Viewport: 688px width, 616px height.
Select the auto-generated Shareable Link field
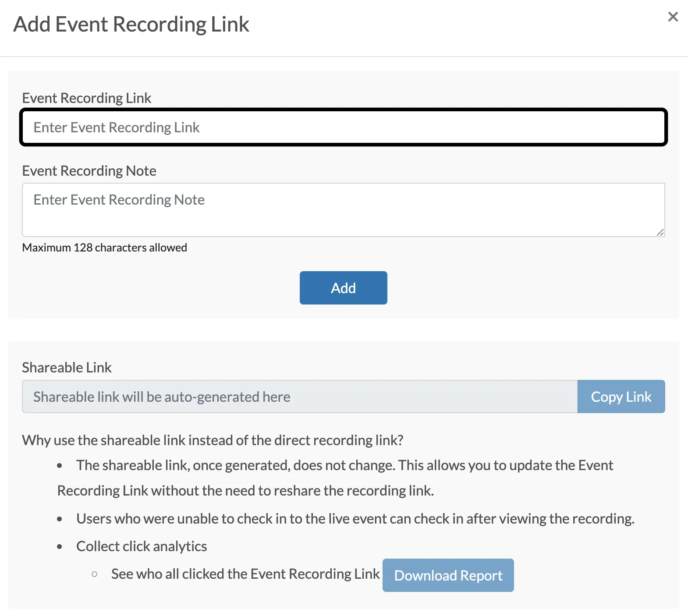(x=300, y=397)
